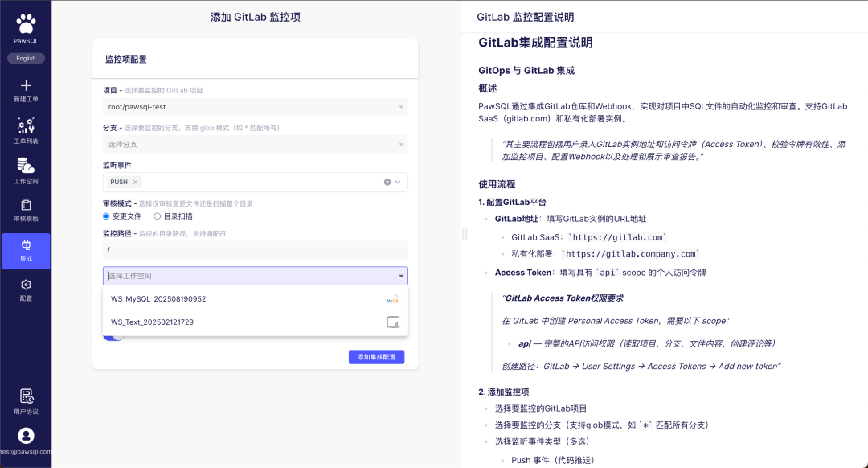868x468 pixels.
Task: Click the panel splitter handle
Action: (x=465, y=234)
